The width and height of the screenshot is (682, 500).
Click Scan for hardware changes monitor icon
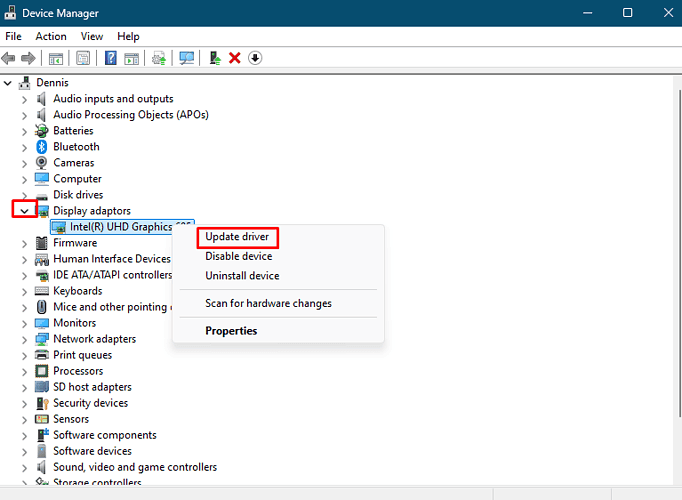[x=187, y=58]
